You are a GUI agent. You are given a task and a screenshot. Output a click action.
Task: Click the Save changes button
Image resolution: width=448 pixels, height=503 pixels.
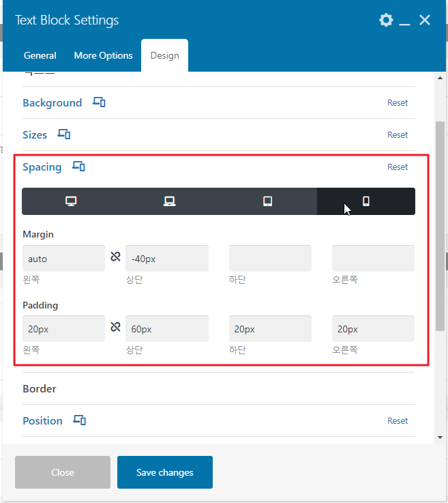[165, 472]
